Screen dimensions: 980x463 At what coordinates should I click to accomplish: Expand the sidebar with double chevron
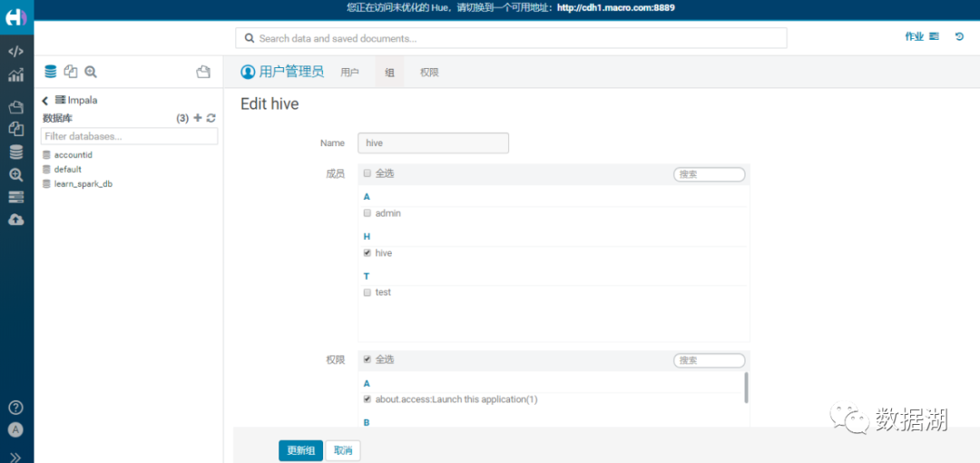16,458
